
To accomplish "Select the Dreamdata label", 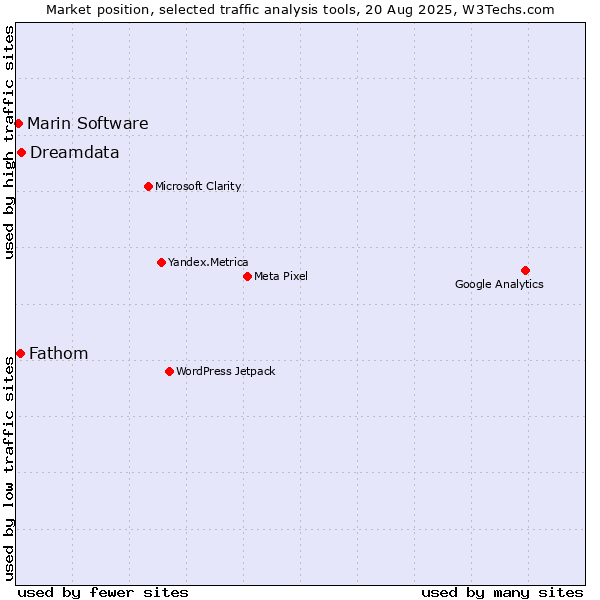I will tap(75, 153).
